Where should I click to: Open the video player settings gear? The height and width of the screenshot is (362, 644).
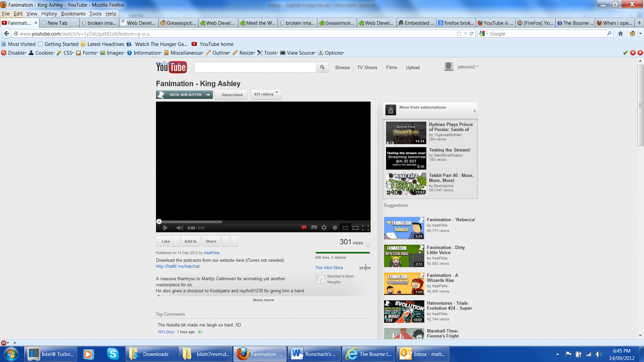(324, 228)
